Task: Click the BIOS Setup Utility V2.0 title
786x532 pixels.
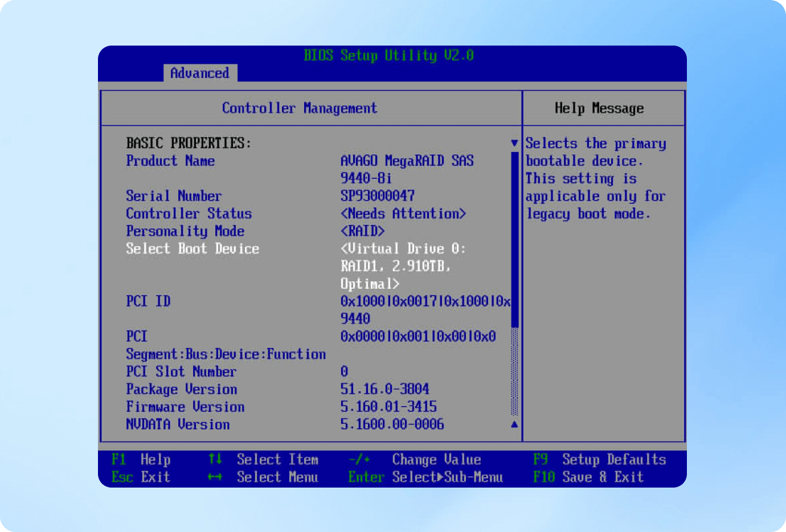Action: pyautogui.click(x=389, y=56)
